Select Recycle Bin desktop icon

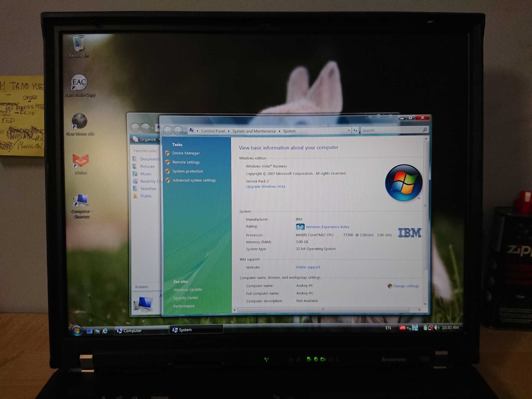point(78,47)
